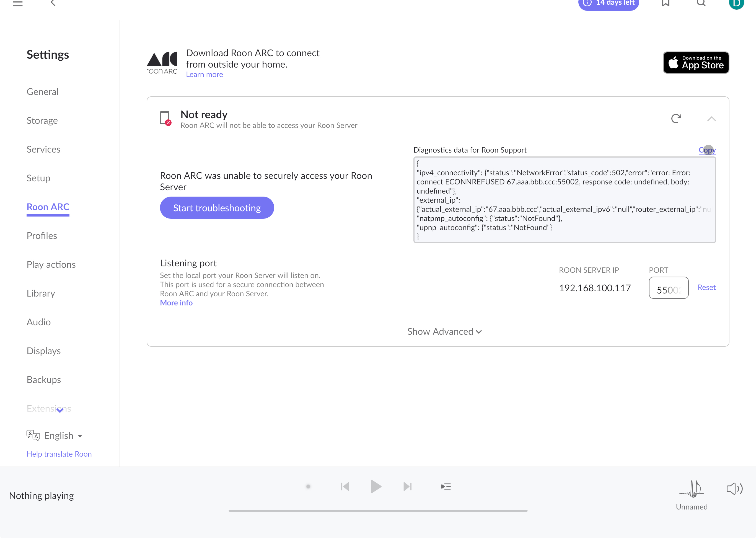Screen dimensions: 756x538
Task: Open the hamburger navigation menu
Action: [17, 3]
